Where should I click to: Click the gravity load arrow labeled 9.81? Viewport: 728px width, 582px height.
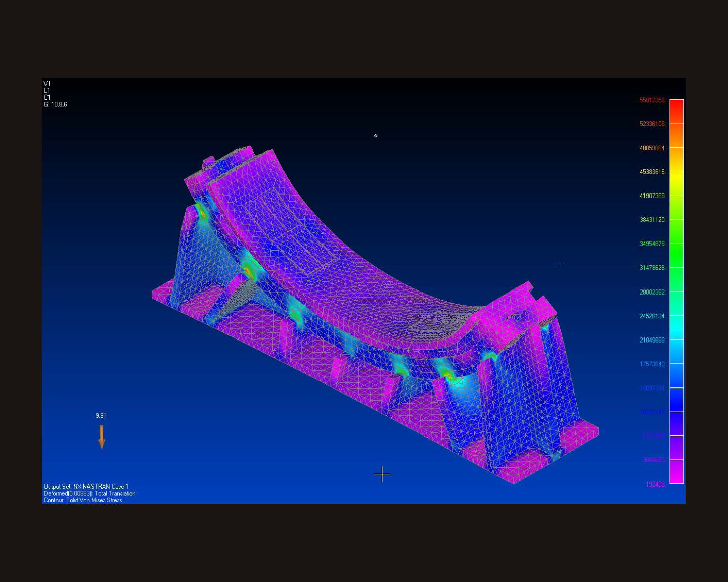(101, 435)
